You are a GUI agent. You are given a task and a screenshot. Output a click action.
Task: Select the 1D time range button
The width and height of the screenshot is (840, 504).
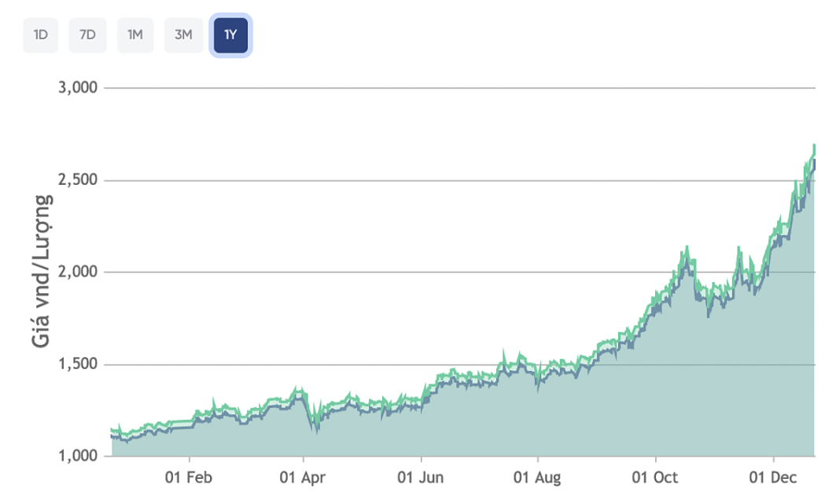click(x=40, y=35)
